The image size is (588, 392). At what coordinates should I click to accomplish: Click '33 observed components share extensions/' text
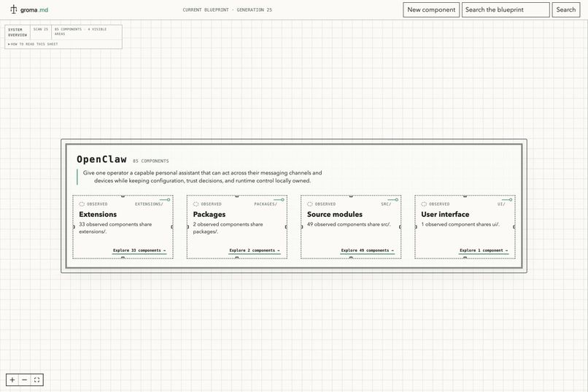point(115,228)
